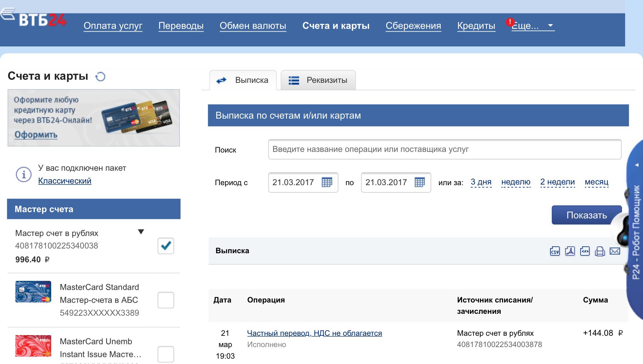
Task: Uncheck the Мастер счет в рублях checkbox
Action: click(166, 246)
